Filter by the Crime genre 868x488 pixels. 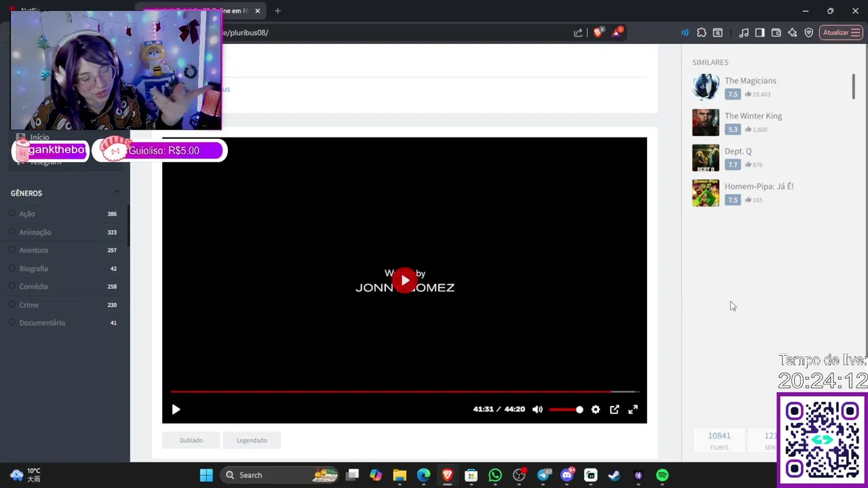click(64, 305)
